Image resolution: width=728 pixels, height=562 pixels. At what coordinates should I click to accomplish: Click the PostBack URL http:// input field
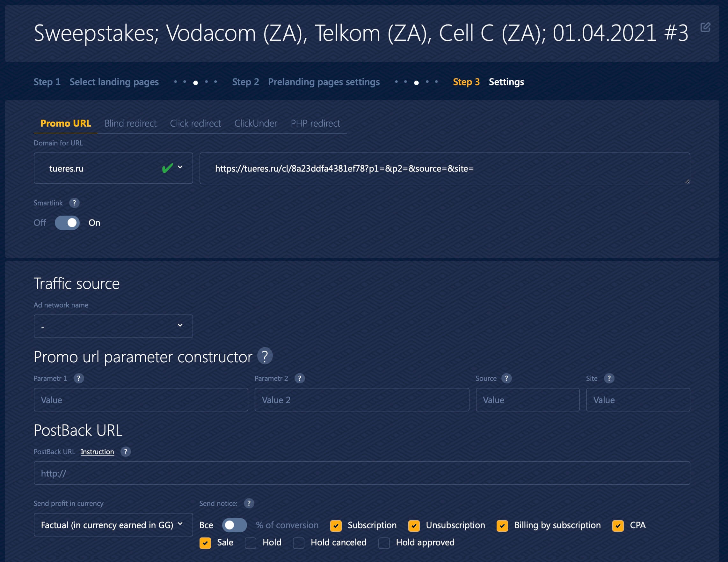coord(362,473)
